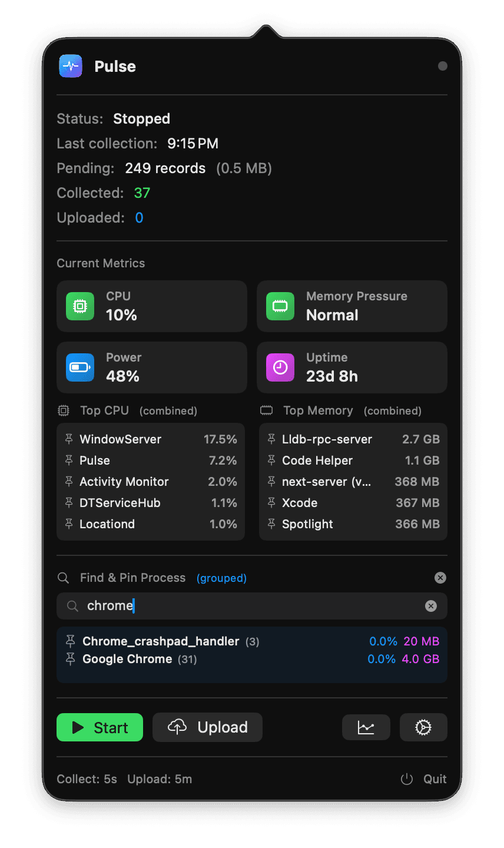The height and width of the screenshot is (848, 504).
Task: Click the CPU metric chip icon
Action: pyautogui.click(x=79, y=306)
